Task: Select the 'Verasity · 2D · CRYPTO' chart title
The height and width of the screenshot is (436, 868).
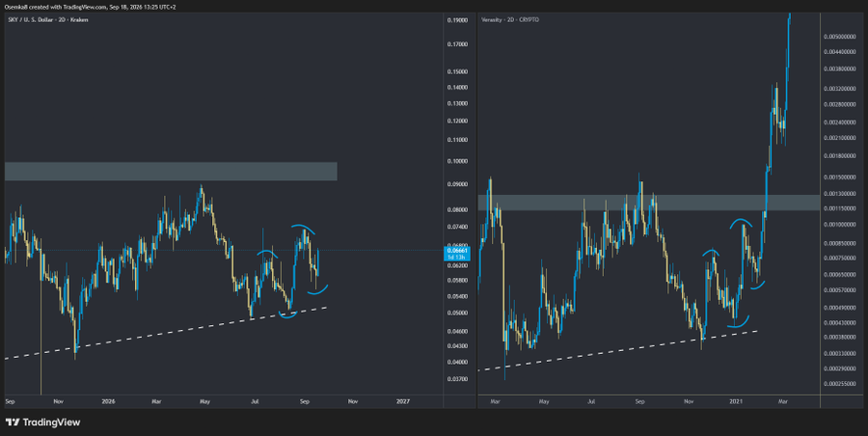Action: pos(510,20)
